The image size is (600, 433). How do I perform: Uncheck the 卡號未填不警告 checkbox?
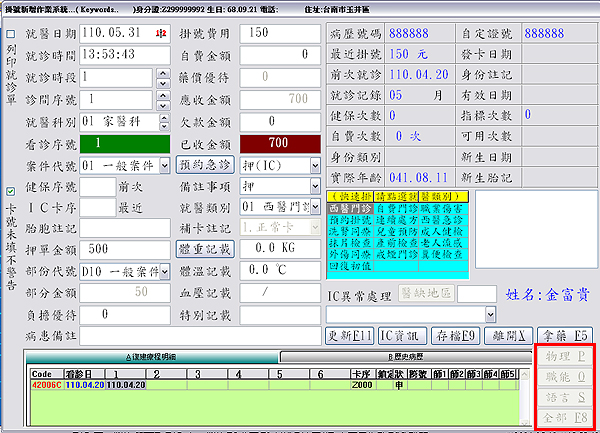pos(11,191)
